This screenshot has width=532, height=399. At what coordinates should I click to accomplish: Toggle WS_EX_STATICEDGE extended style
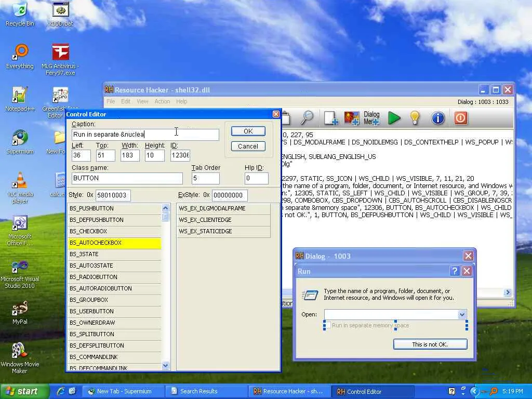click(223, 231)
